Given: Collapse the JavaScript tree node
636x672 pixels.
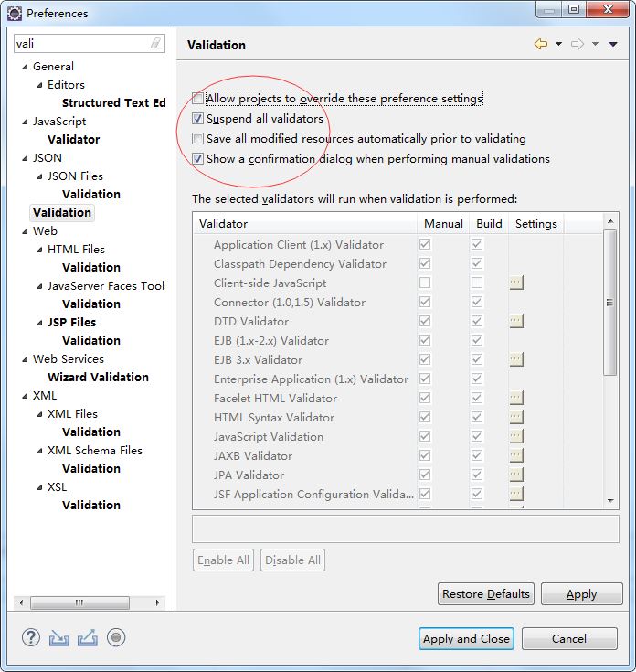Looking at the screenshot, I should pyautogui.click(x=26, y=122).
